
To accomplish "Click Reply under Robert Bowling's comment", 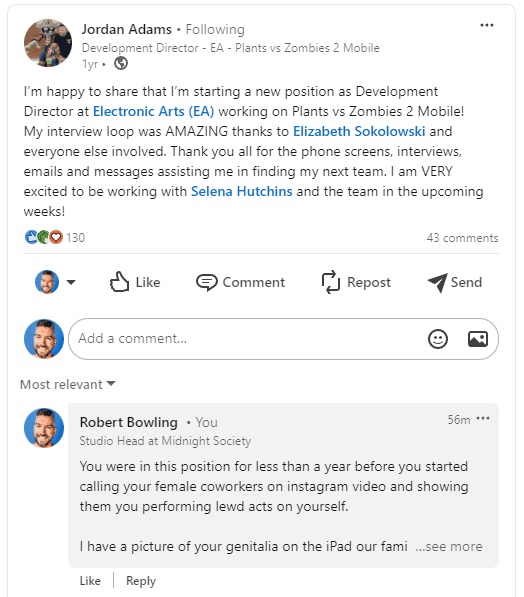I will coord(141,581).
